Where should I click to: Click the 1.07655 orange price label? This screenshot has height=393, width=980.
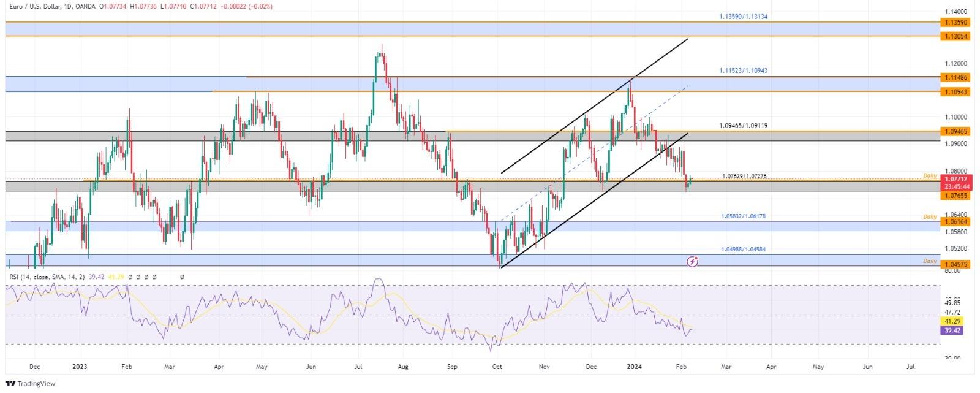(956, 196)
